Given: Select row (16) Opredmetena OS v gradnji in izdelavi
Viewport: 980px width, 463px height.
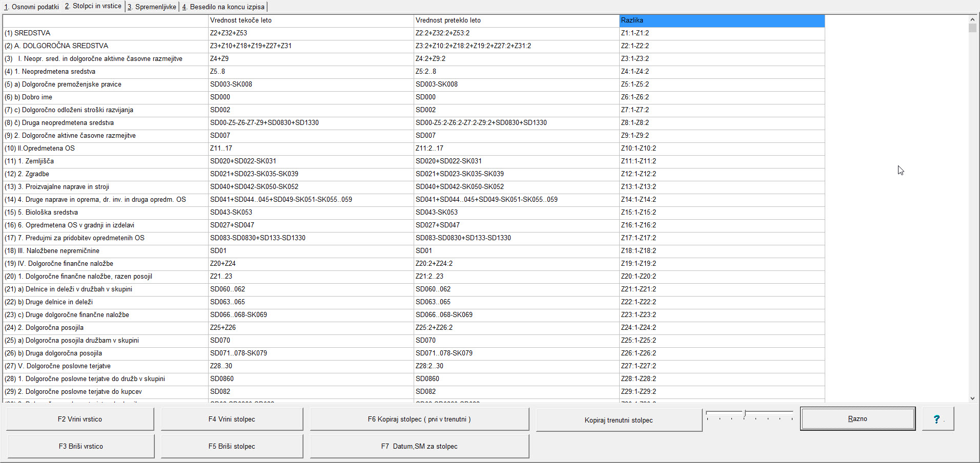Looking at the screenshot, I should (x=106, y=225).
